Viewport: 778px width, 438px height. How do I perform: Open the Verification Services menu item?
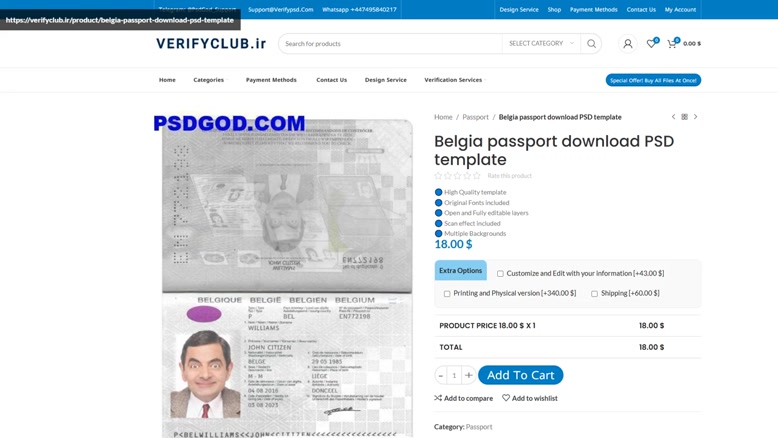tap(453, 80)
